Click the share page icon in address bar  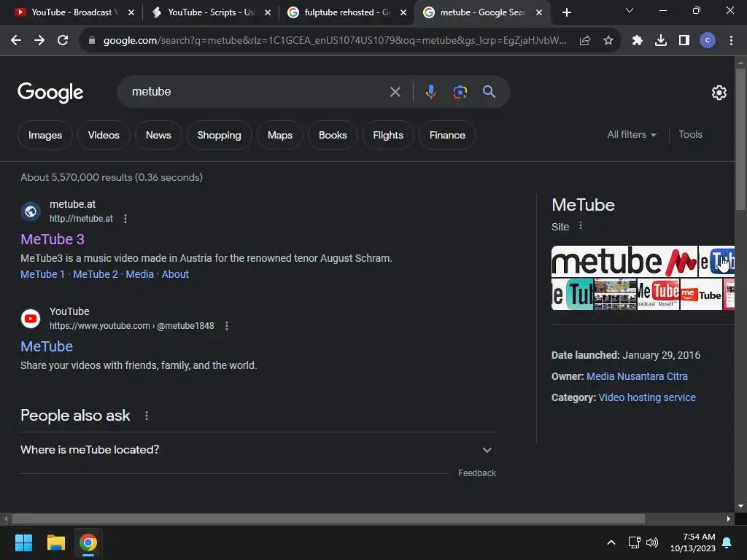(585, 41)
